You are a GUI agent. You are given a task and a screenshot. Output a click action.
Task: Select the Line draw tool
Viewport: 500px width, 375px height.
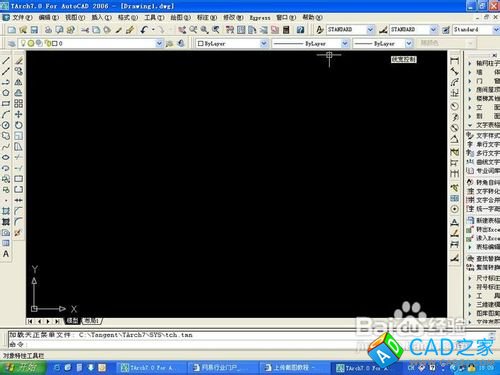pos(6,61)
